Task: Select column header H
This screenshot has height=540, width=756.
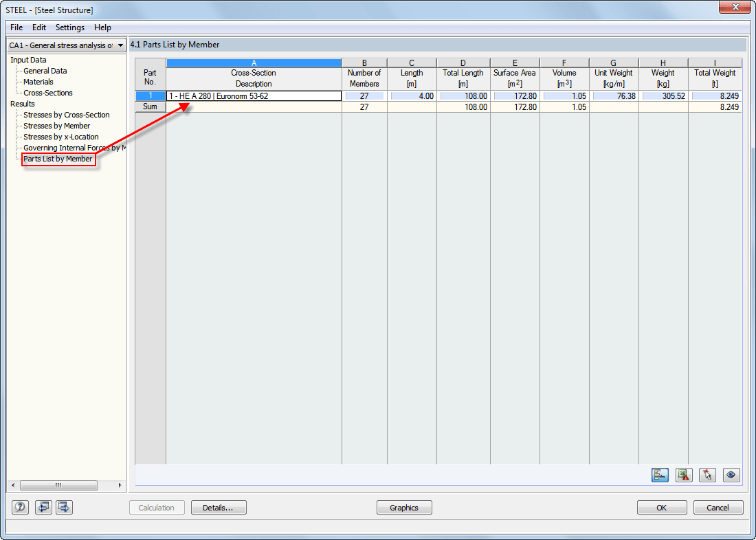Action: (x=663, y=63)
